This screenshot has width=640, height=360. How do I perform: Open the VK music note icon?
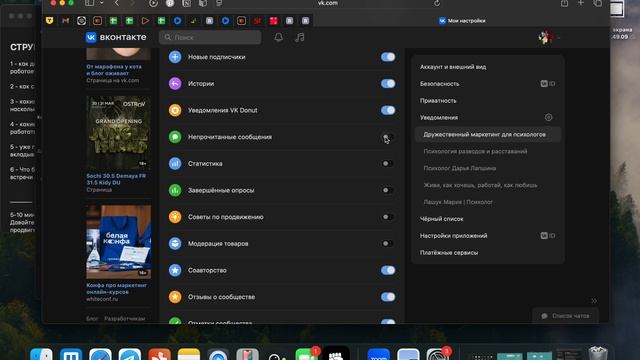tap(300, 38)
